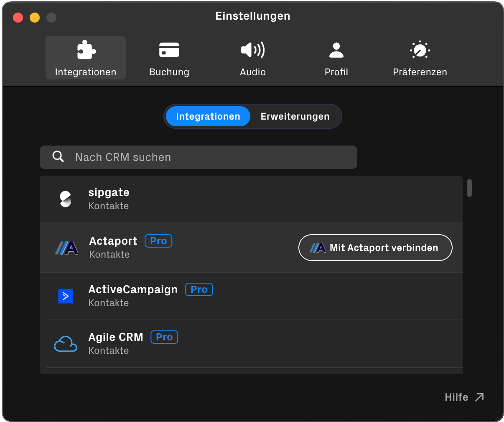The height and width of the screenshot is (422, 504).
Task: Open the Profil person icon
Action: [336, 49]
